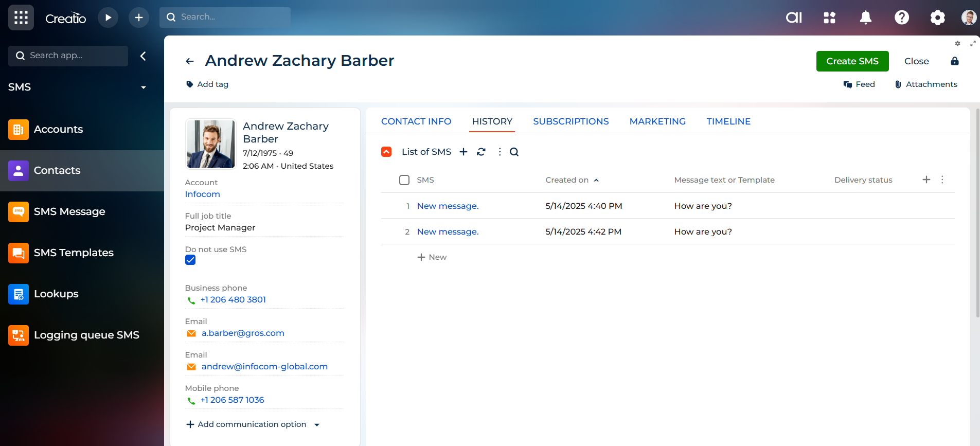980x446 pixels.
Task: Uncheck the Do not use SMS checkbox
Action: (190, 260)
